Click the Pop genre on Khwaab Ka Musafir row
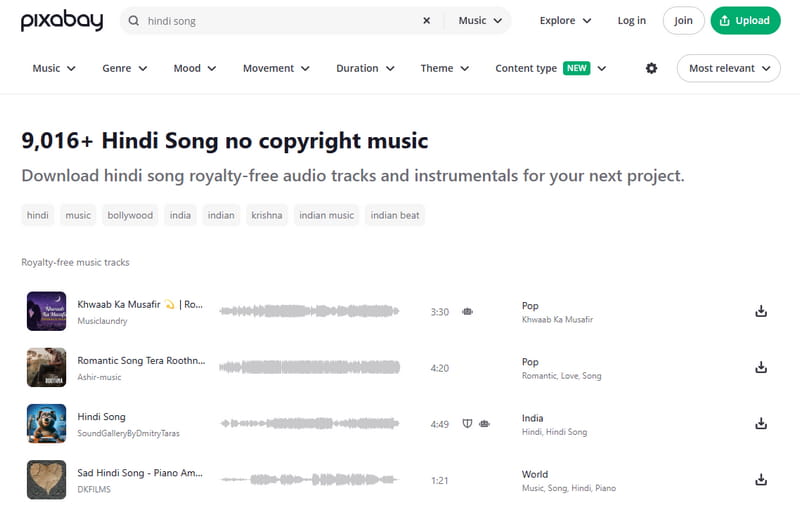This screenshot has height=508, width=800. click(530, 306)
